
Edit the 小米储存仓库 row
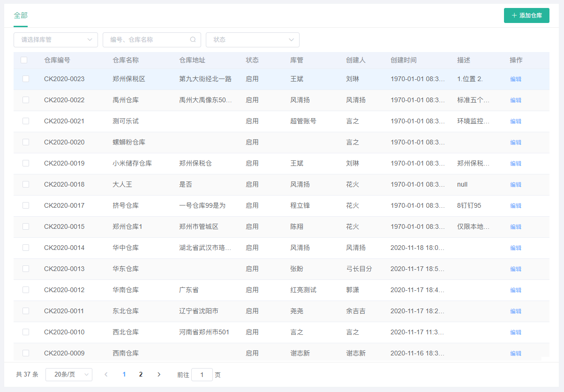point(516,164)
